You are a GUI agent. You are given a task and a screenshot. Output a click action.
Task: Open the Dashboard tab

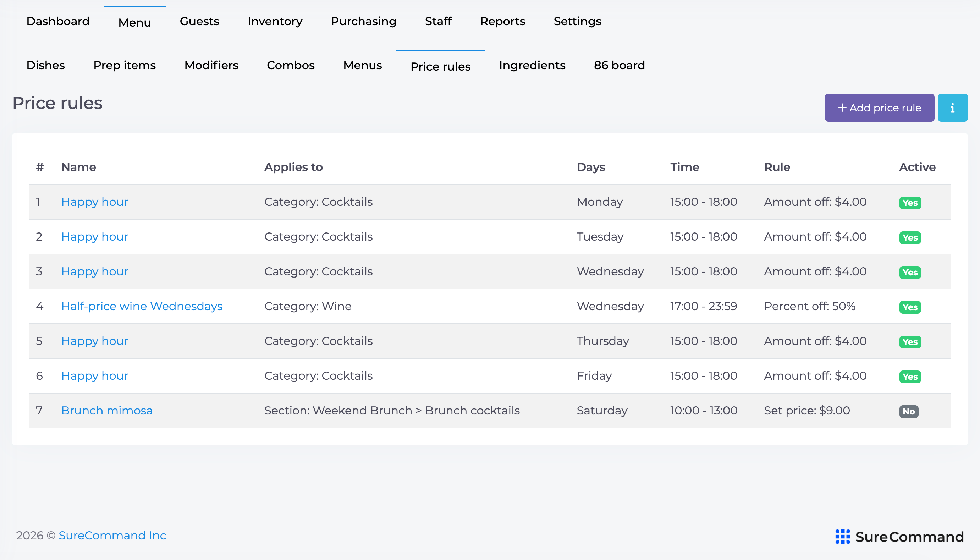58,21
